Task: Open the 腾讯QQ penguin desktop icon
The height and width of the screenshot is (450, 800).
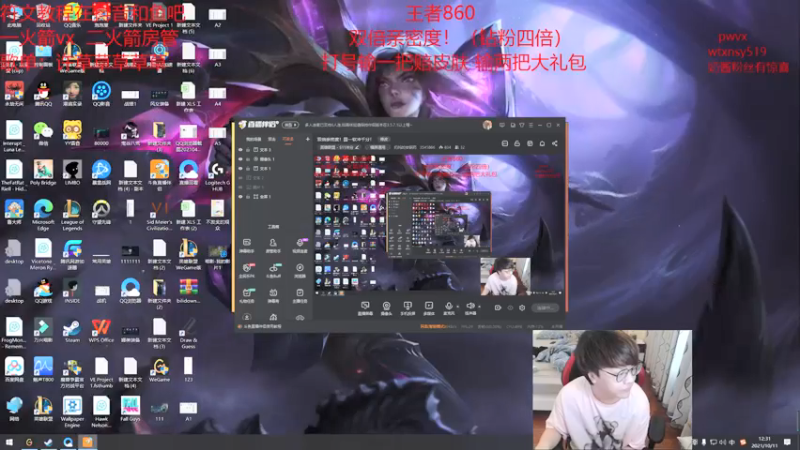Action: click(x=43, y=93)
